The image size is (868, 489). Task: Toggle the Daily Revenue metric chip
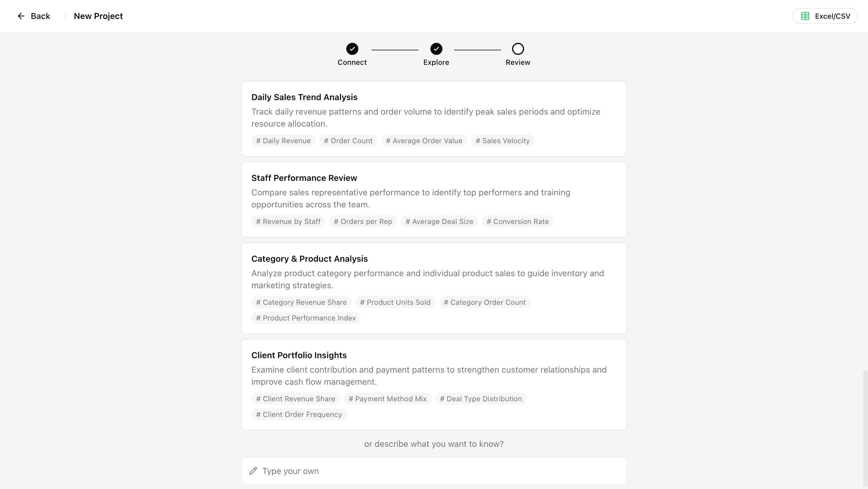[283, 140]
